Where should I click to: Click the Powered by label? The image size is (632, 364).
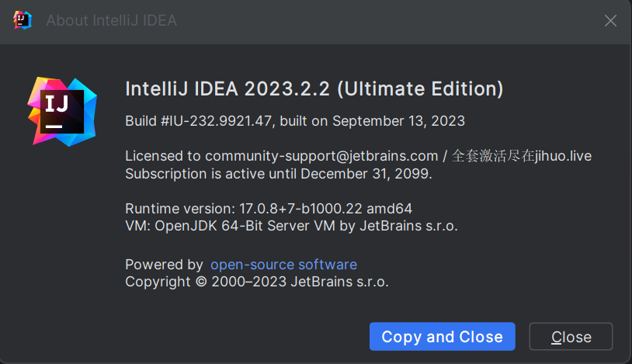[x=164, y=265]
